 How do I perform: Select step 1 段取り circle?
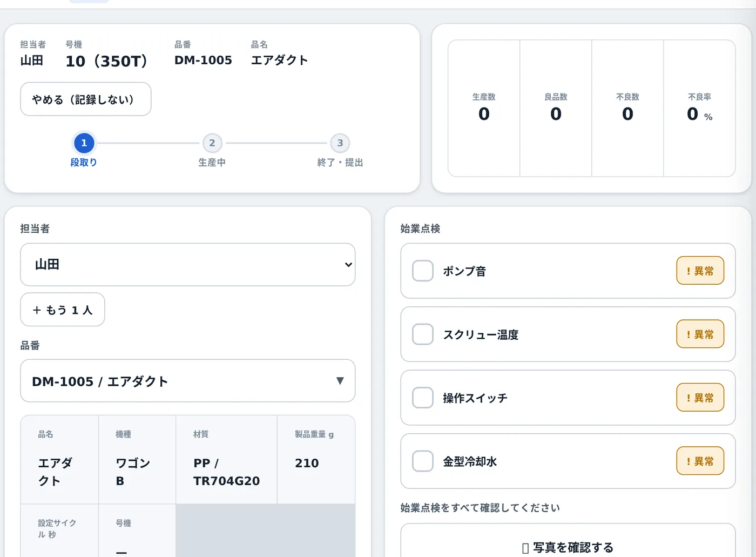[84, 143]
